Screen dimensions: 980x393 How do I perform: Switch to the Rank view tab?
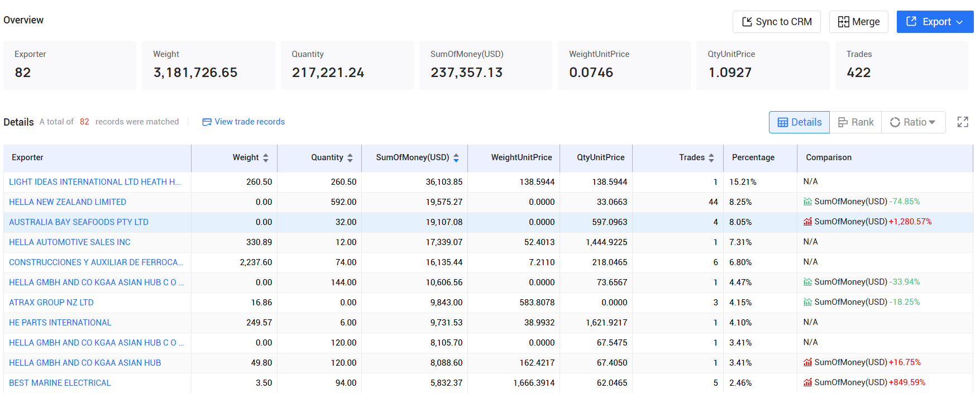point(855,122)
